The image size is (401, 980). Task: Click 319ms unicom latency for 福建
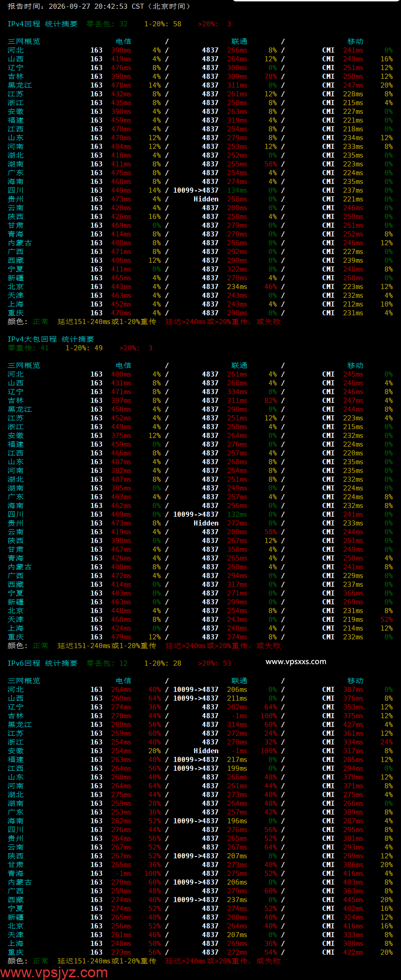[237, 120]
